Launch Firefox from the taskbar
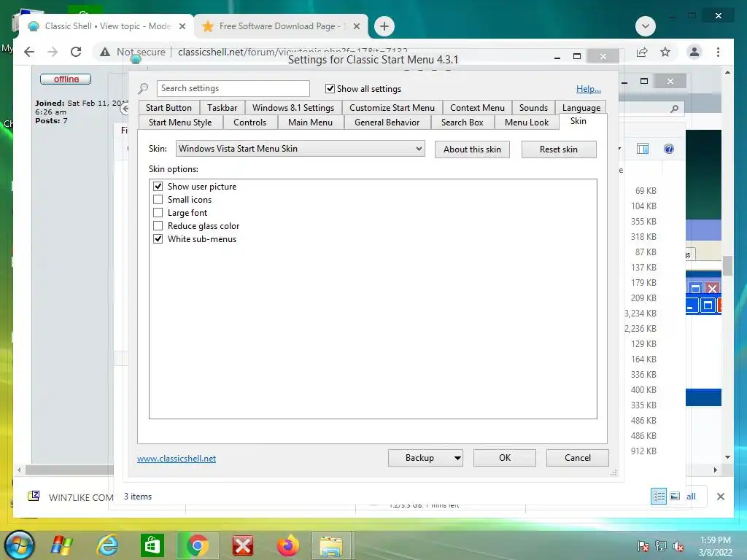747x560 pixels. tap(287, 545)
